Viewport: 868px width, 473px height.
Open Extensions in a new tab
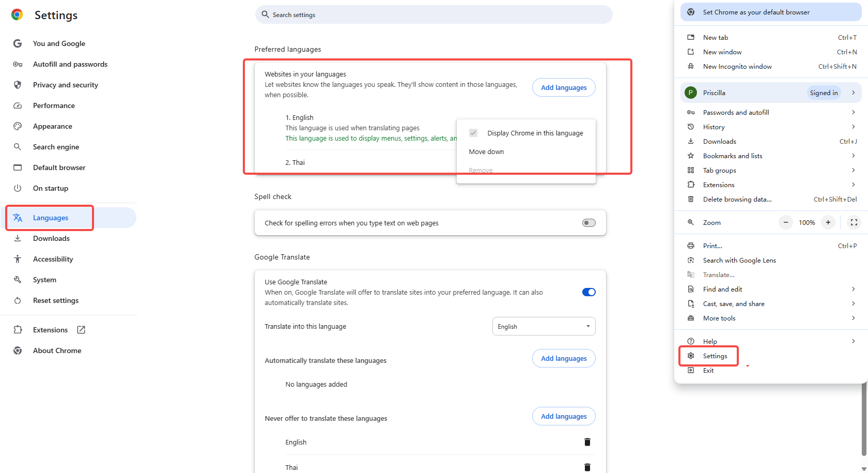[x=81, y=329]
